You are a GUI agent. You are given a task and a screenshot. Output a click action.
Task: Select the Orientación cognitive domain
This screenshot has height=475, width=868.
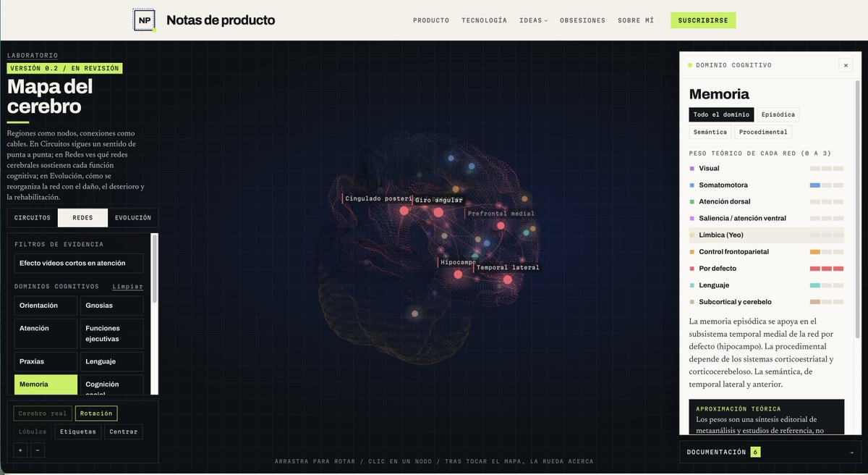pos(46,306)
